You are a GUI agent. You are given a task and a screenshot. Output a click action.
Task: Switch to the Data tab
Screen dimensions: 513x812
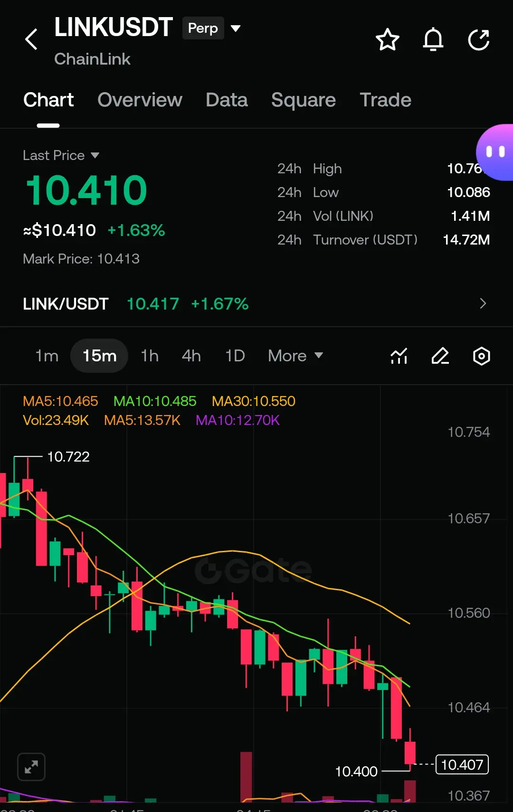point(227,100)
